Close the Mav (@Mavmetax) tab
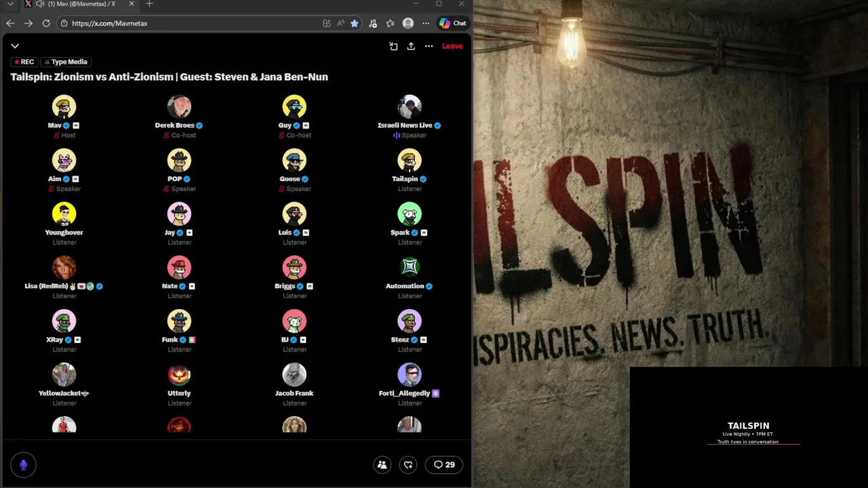 (132, 4)
